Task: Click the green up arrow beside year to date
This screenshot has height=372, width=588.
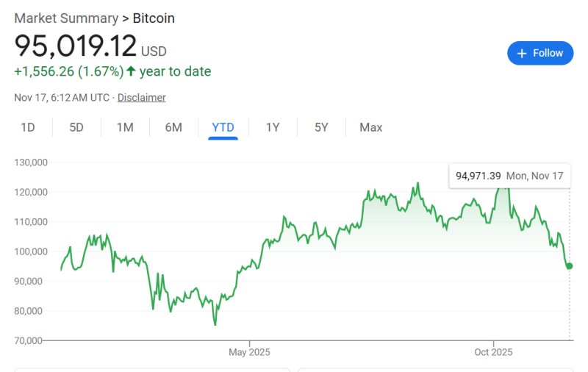Action: pos(131,71)
